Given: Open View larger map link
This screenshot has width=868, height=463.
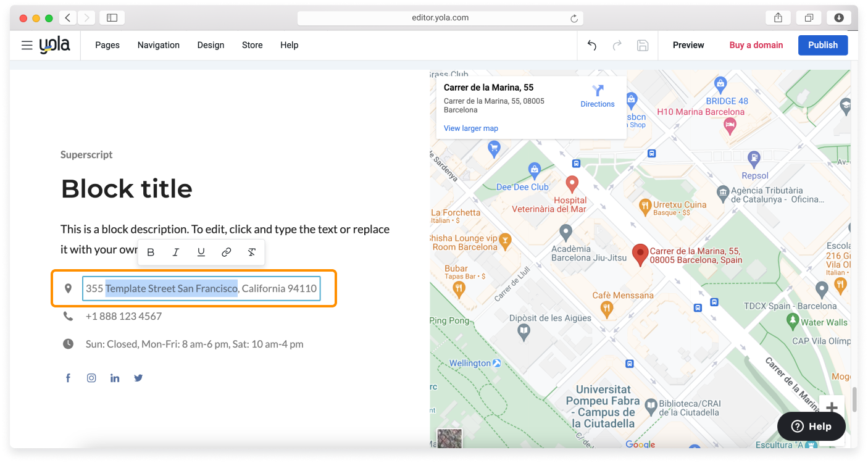Looking at the screenshot, I should point(471,128).
